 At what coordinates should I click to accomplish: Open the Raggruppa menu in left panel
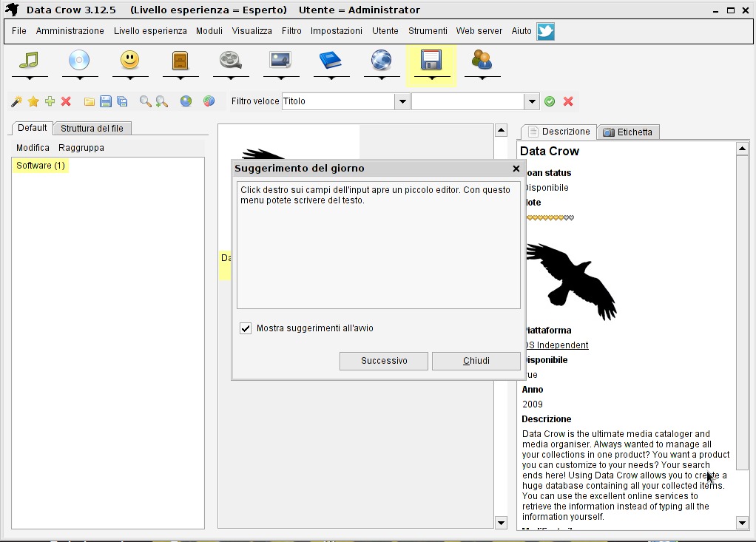[81, 148]
